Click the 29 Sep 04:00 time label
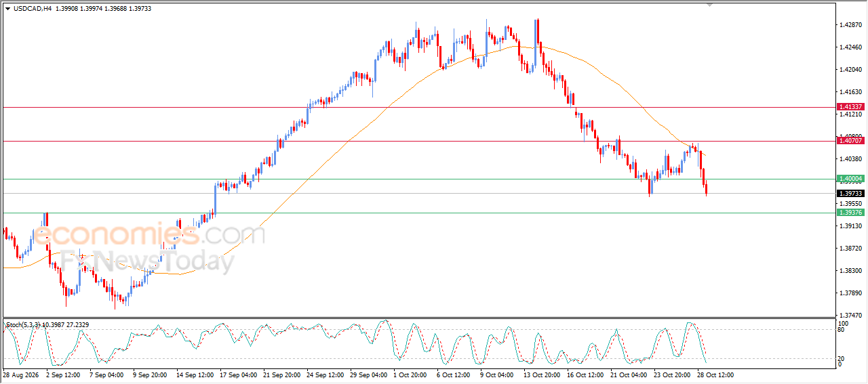Viewport: 868px width, 384px height. [369, 375]
